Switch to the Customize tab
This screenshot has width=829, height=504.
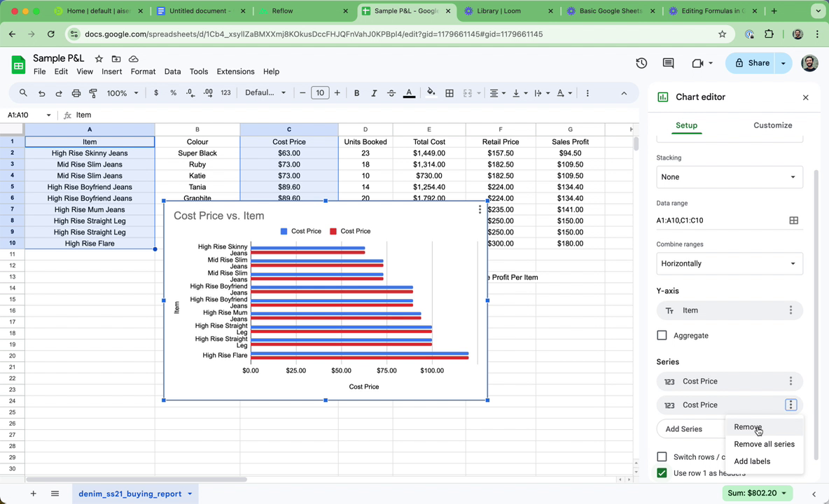click(x=772, y=125)
